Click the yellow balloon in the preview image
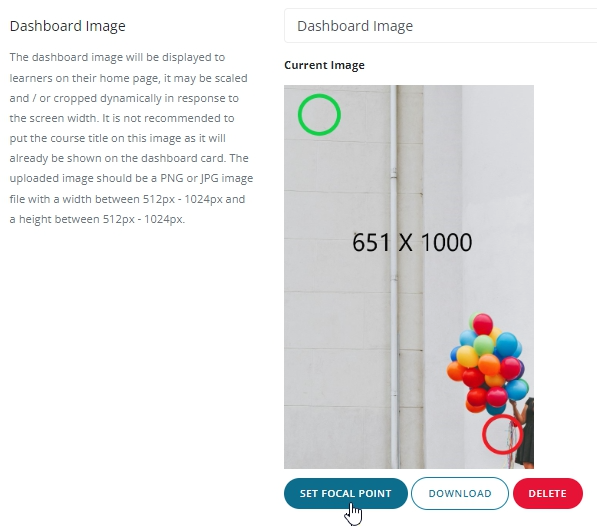 (467, 356)
